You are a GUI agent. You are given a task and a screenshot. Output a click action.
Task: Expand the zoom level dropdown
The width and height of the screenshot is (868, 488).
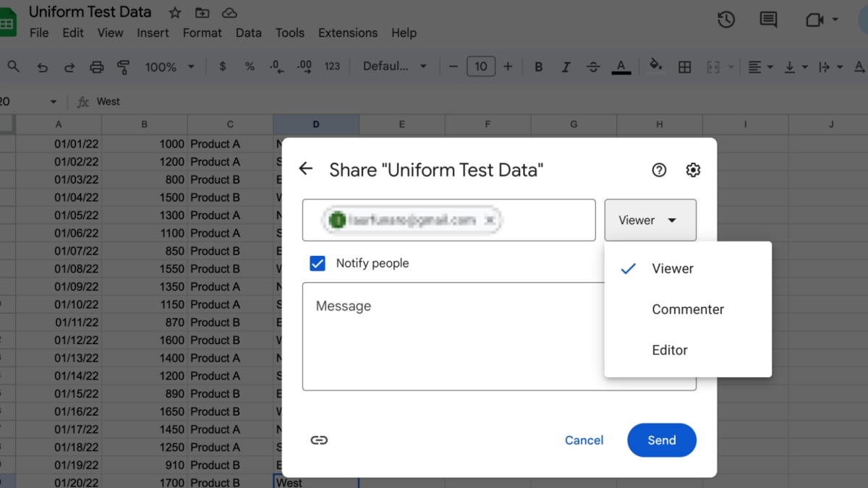tap(169, 66)
